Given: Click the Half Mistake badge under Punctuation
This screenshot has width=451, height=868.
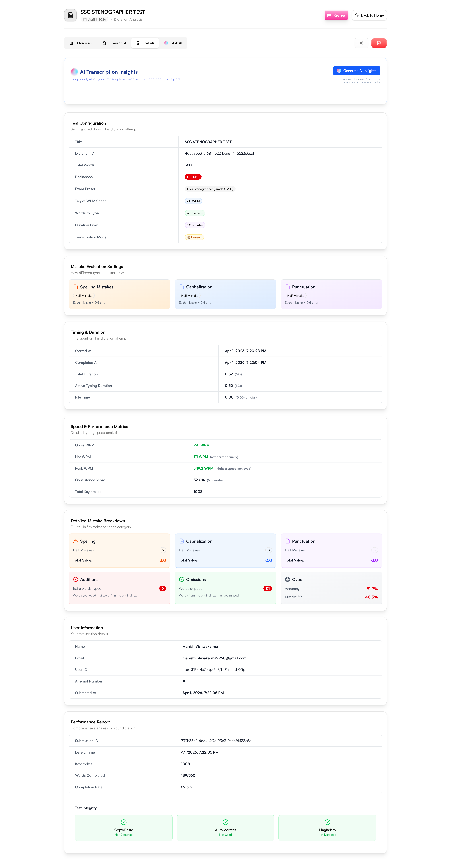Looking at the screenshot, I should [x=296, y=296].
